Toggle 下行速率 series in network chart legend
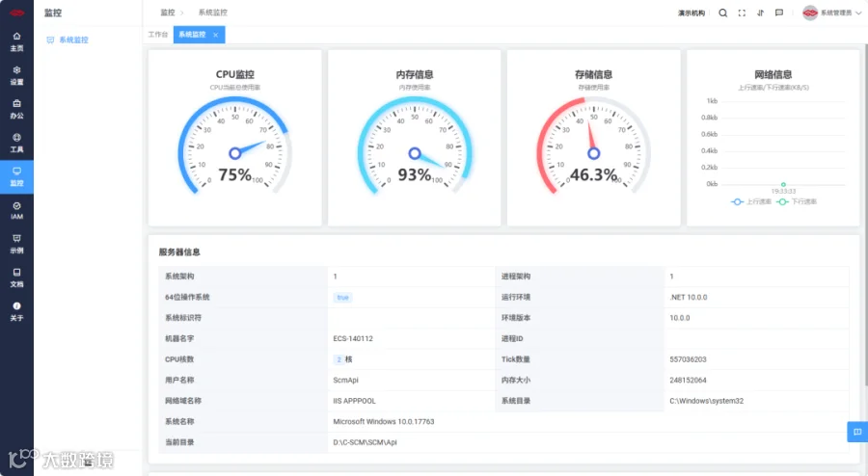The height and width of the screenshot is (476, 868). 797,201
